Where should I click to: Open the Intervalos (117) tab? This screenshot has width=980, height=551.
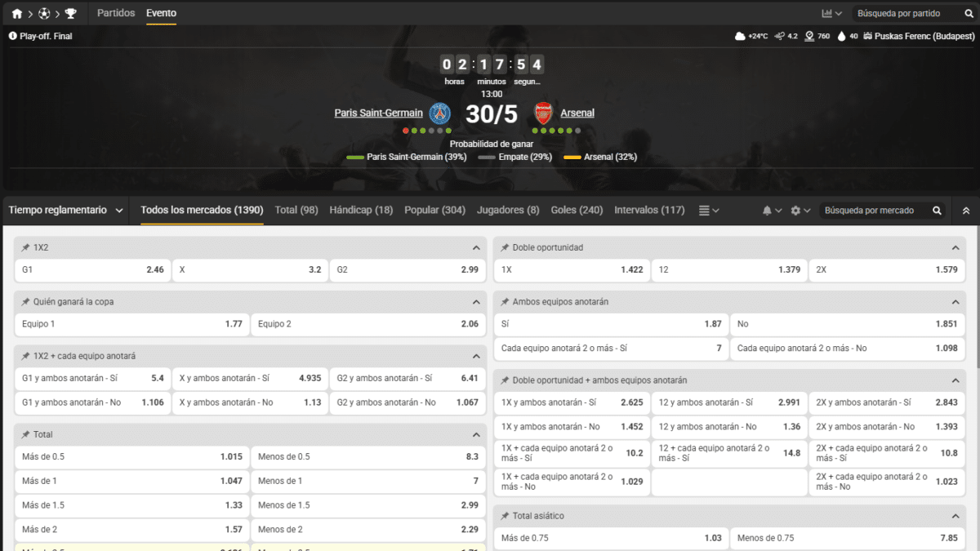(649, 211)
